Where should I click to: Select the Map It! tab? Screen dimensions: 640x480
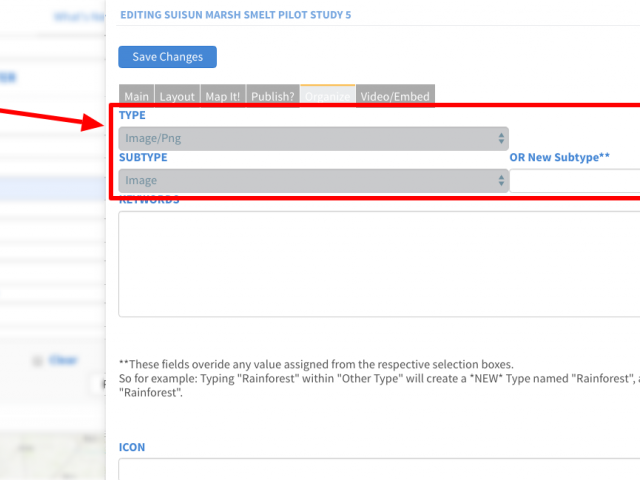(x=223, y=96)
